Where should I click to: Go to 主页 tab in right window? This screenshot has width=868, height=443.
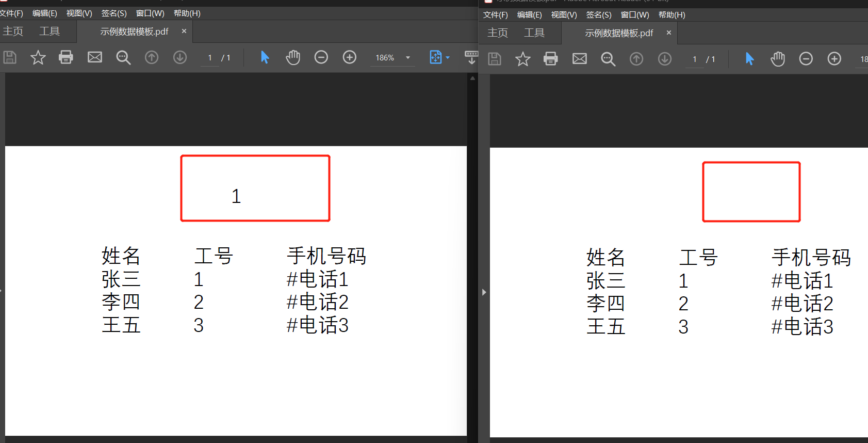pos(497,33)
